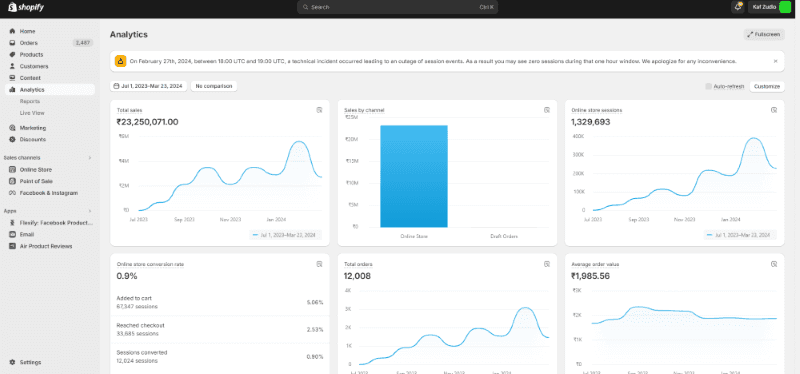Open the notifications bell icon

(x=737, y=7)
